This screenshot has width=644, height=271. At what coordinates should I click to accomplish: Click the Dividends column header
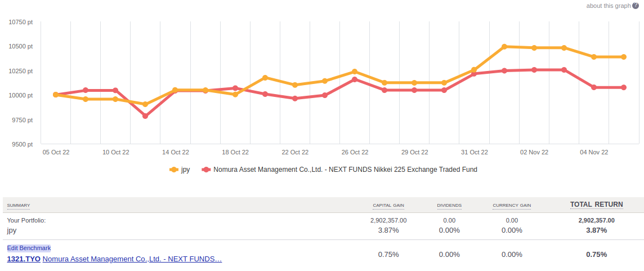[x=449, y=205]
